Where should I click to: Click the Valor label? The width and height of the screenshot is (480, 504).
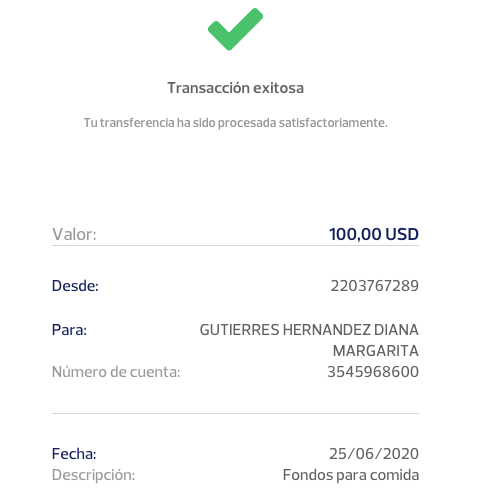74,234
